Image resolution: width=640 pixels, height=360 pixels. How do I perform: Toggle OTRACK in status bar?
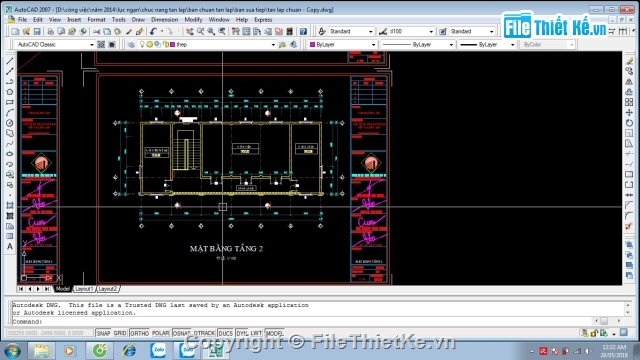tap(204, 333)
